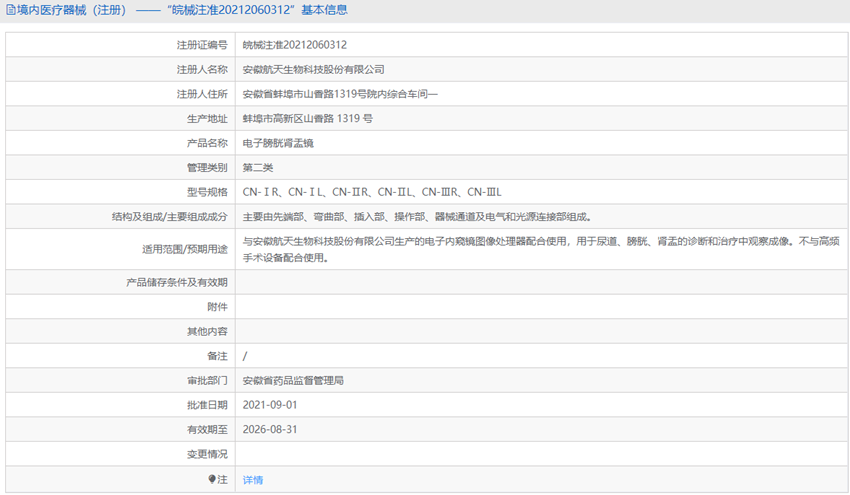Image resolution: width=850 pixels, height=495 pixels.
Task: Select intended use text starting 与安徽航天生物科技
Action: click(541, 249)
